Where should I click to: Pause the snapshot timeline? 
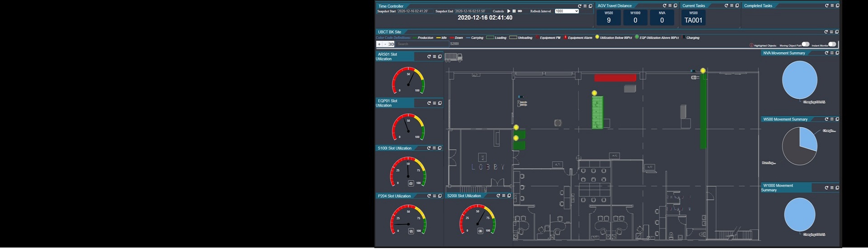point(514,11)
